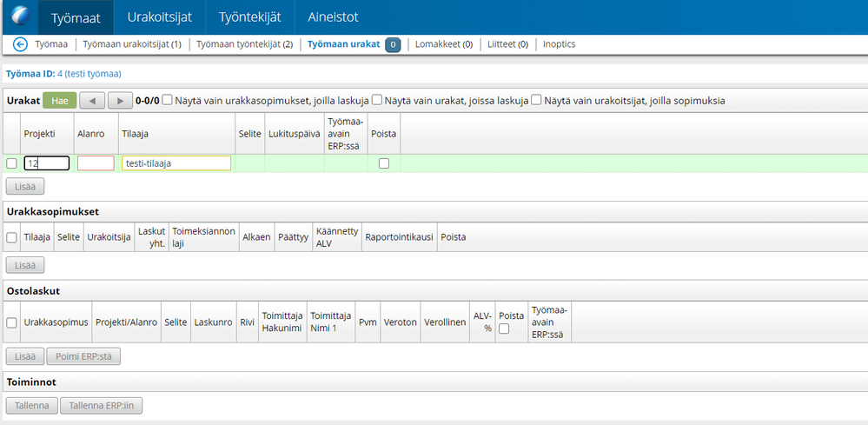The height and width of the screenshot is (425, 868).
Task: Click the Tilaaja field with testi-tilaaja
Action: click(176, 163)
